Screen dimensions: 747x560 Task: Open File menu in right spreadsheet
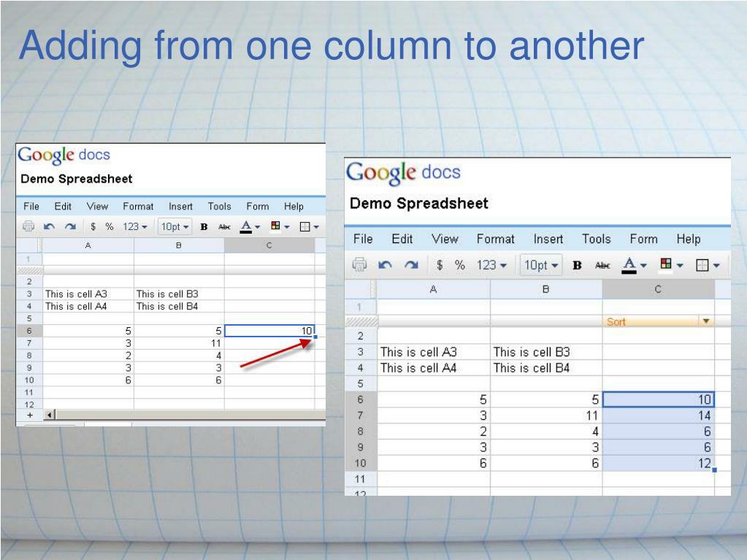click(x=363, y=239)
